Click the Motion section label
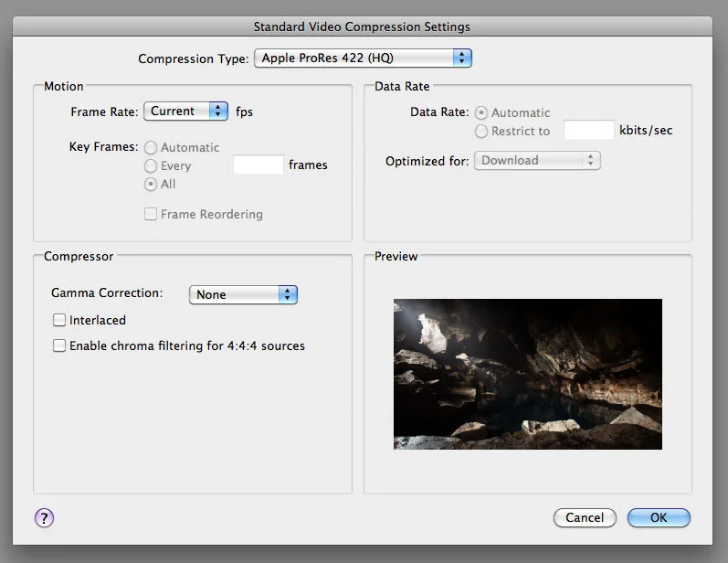This screenshot has height=563, width=728. [x=64, y=87]
